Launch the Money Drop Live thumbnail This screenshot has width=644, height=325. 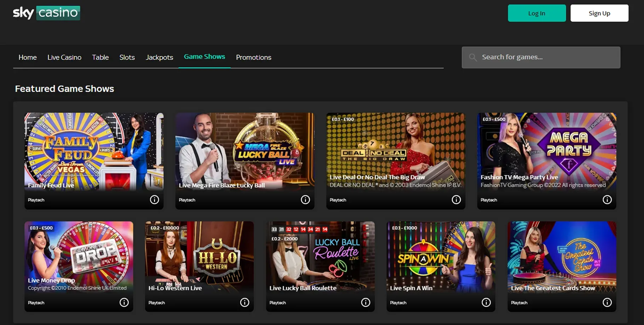pos(79,258)
